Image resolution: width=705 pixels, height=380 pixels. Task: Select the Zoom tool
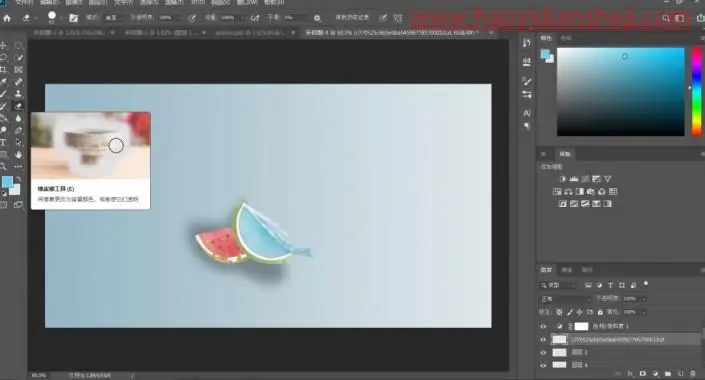click(x=4, y=167)
